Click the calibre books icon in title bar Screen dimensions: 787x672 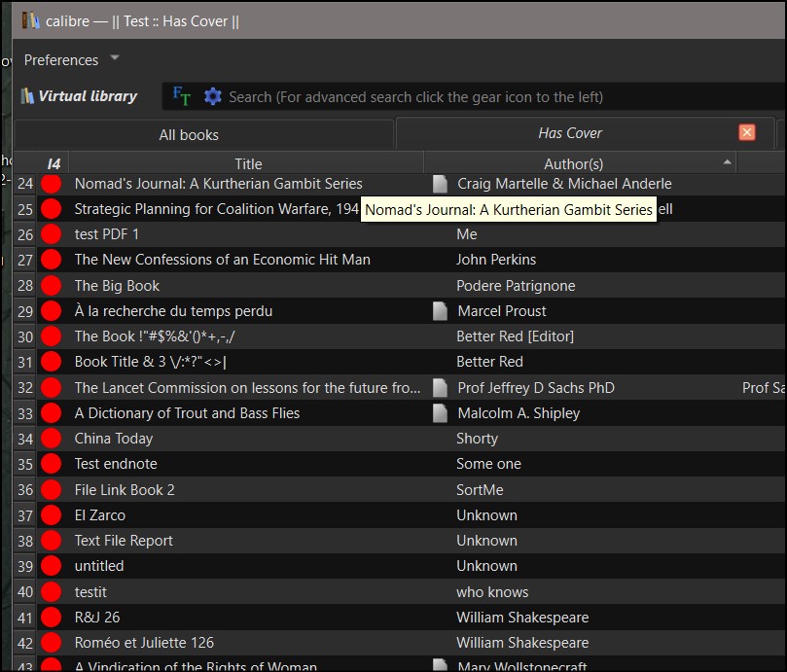pyautogui.click(x=30, y=21)
